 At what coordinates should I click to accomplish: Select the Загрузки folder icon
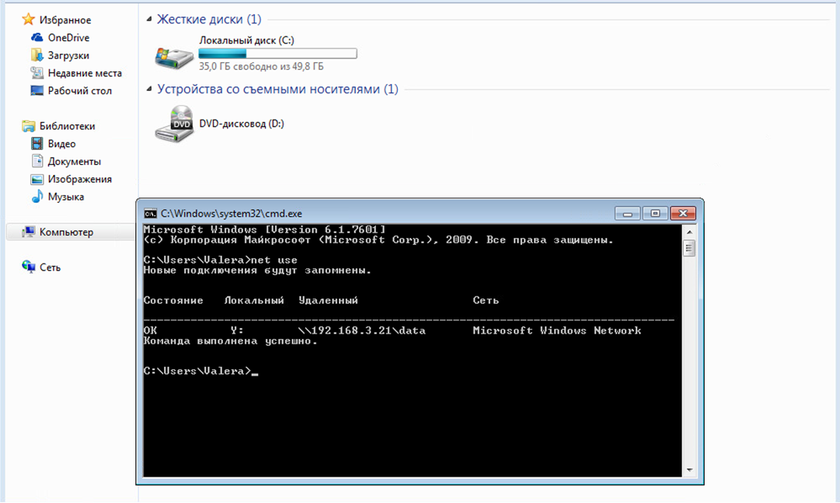pos(38,55)
